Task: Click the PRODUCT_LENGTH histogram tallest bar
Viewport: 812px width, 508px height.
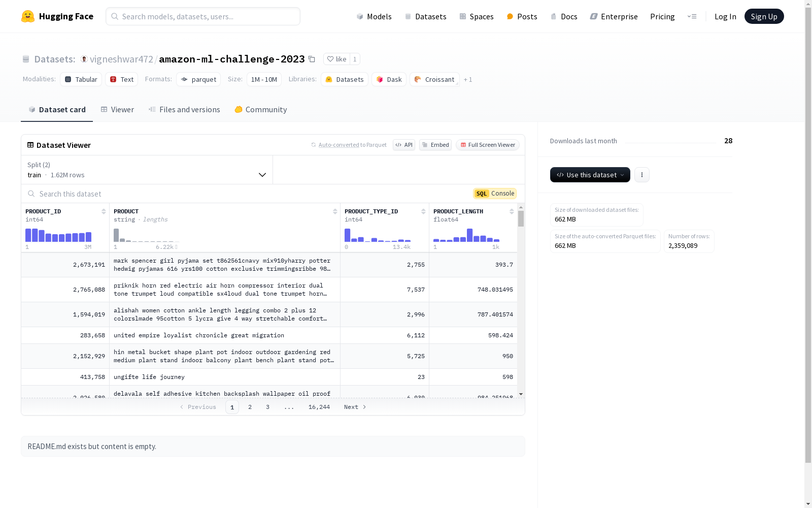Action: tap(469, 235)
